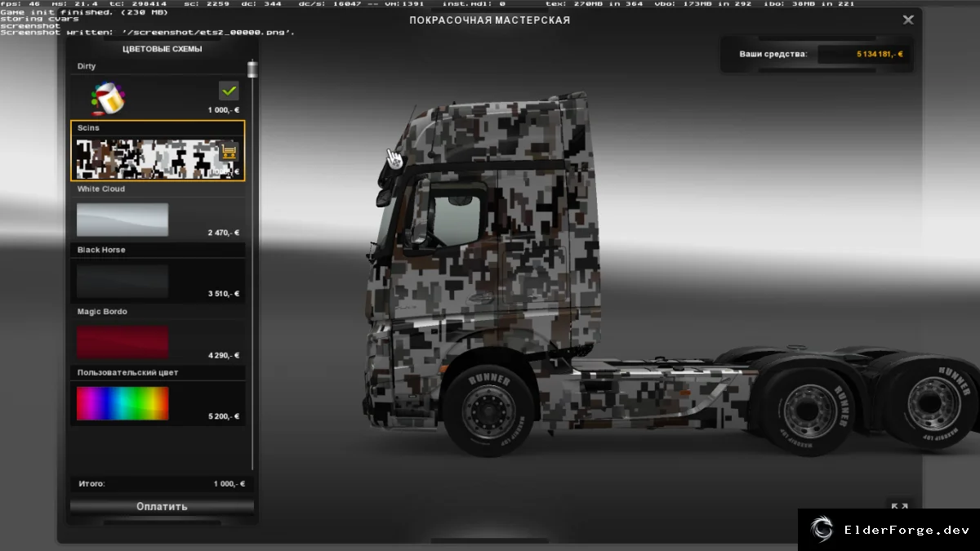
Task: Open the rainbow custom colour swatch
Action: [x=122, y=403]
